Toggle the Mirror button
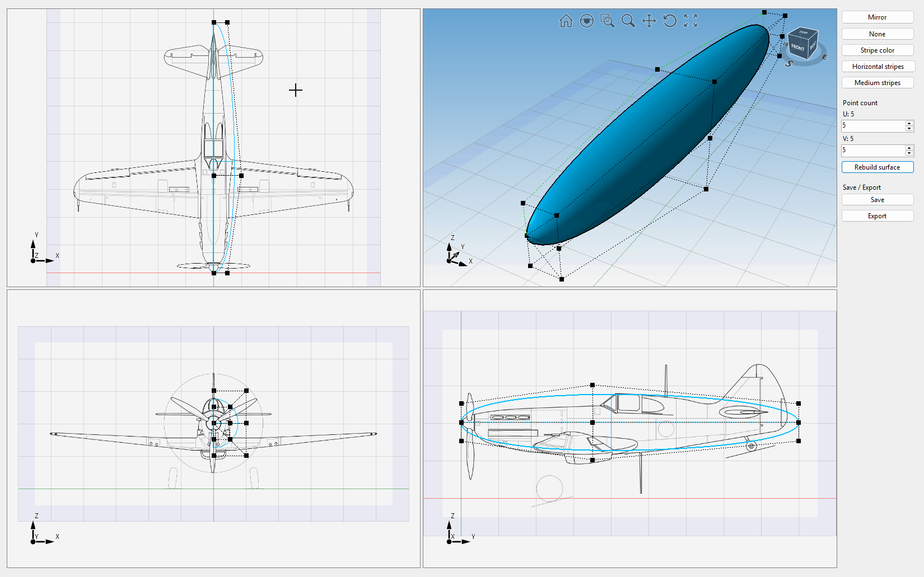The height and width of the screenshot is (577, 924). 877,17
